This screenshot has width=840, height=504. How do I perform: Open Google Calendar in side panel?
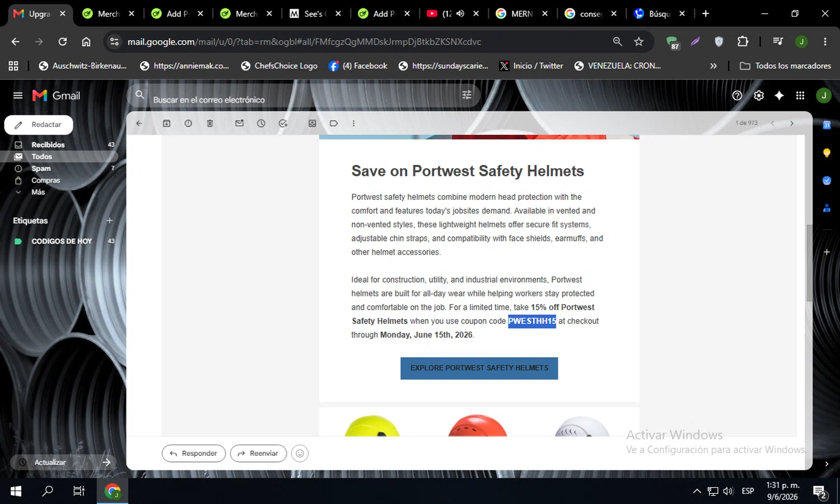pyautogui.click(x=827, y=125)
